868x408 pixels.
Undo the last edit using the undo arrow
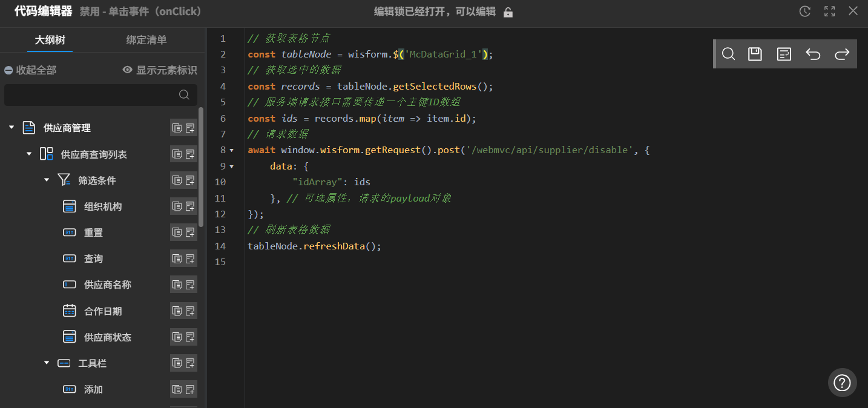(x=813, y=54)
